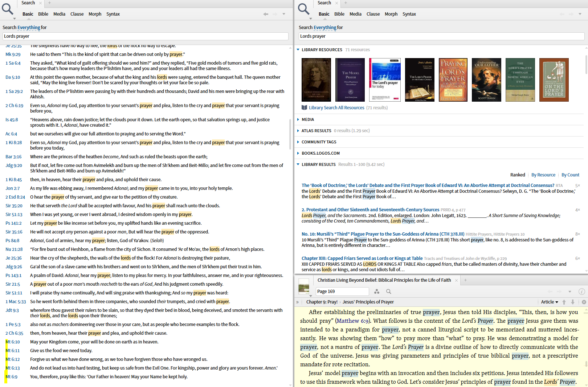Collapse the Library Resources section

[298, 50]
